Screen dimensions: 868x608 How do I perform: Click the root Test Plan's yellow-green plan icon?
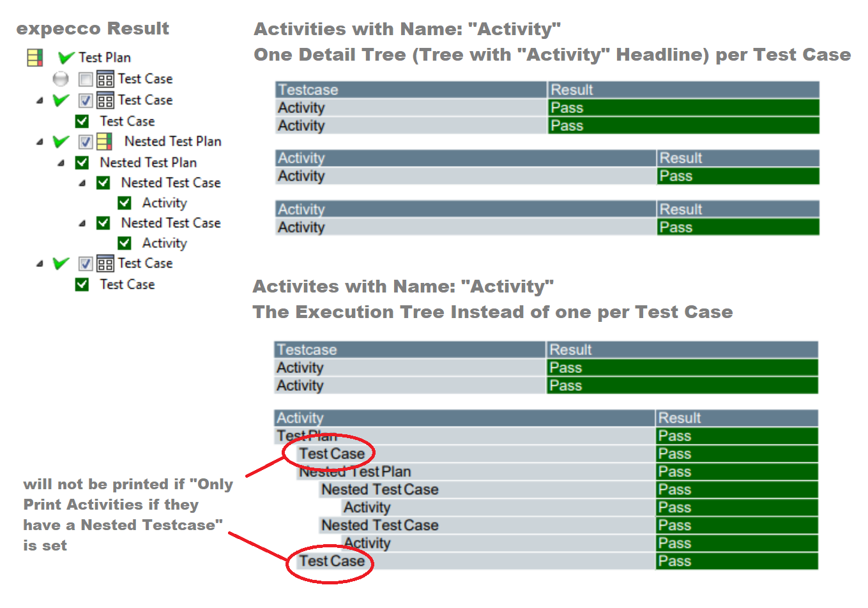(x=35, y=57)
